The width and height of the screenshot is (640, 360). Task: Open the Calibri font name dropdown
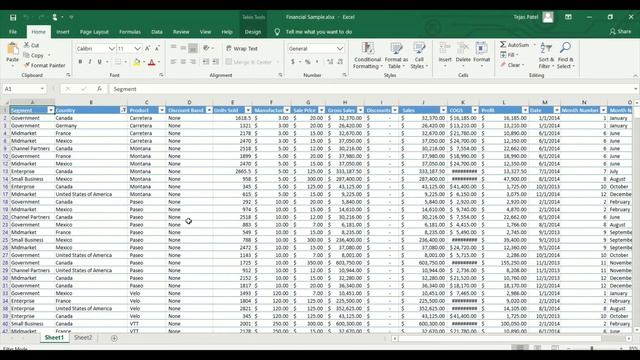pyautogui.click(x=111, y=49)
